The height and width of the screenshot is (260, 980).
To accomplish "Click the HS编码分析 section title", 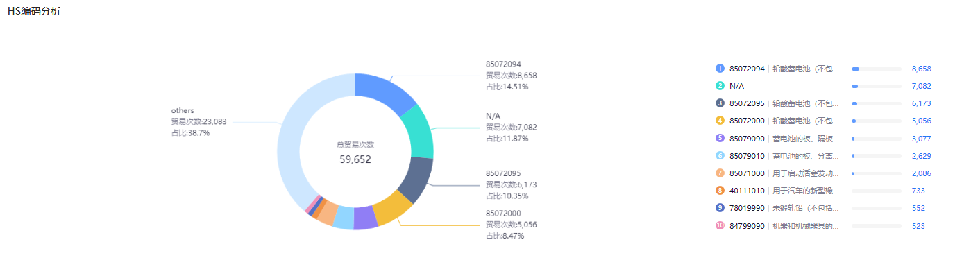I will point(34,11).
